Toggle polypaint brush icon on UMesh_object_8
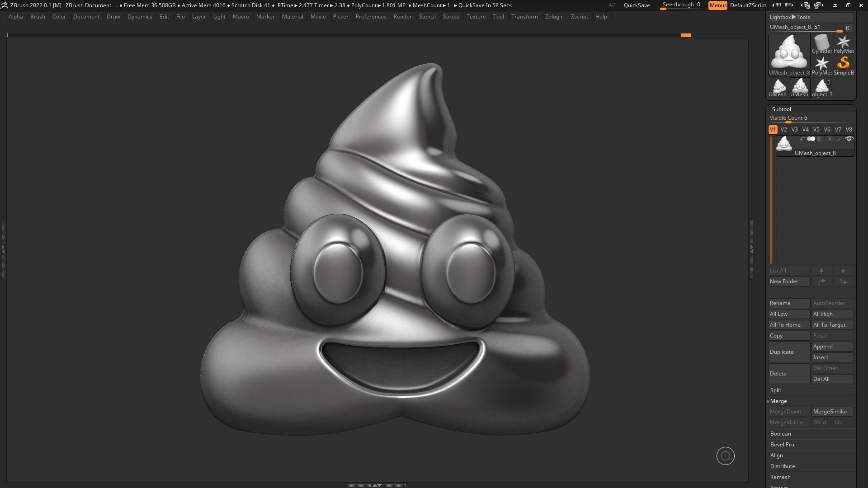 pos(839,139)
